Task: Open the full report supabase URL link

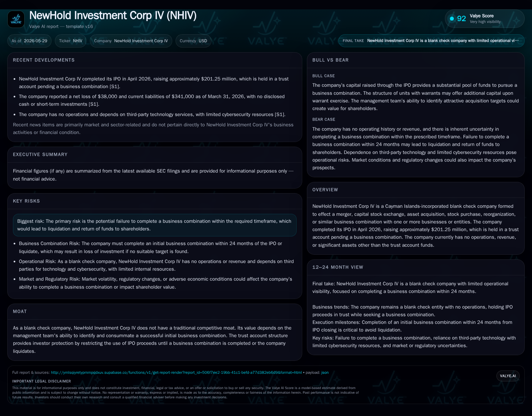Action: point(176,372)
